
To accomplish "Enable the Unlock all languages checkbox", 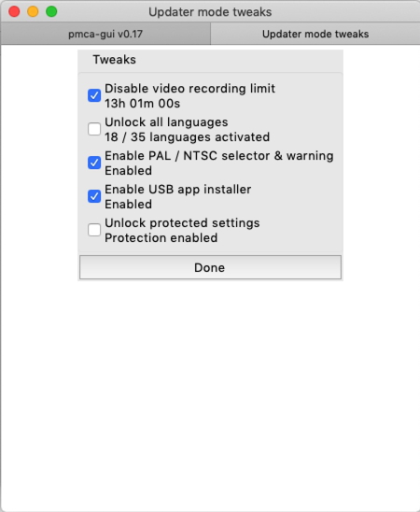I will (x=94, y=129).
